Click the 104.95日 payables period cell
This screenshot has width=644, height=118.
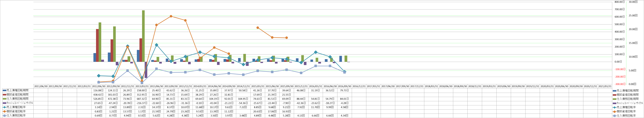243,99
